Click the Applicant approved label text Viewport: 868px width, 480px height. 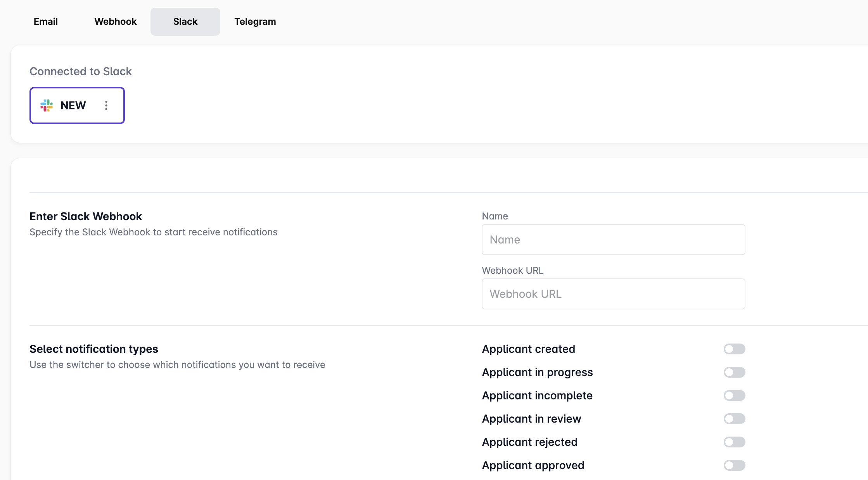(533, 465)
